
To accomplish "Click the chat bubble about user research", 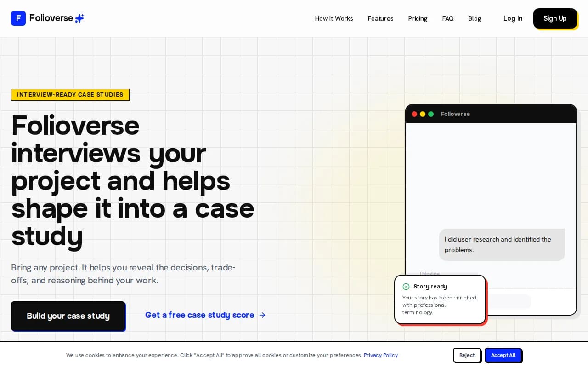I will click(502, 245).
